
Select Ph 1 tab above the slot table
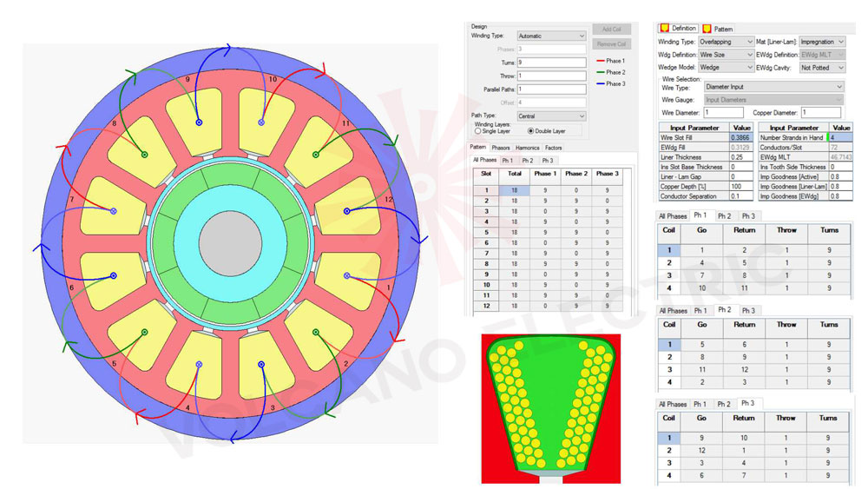pos(508,161)
